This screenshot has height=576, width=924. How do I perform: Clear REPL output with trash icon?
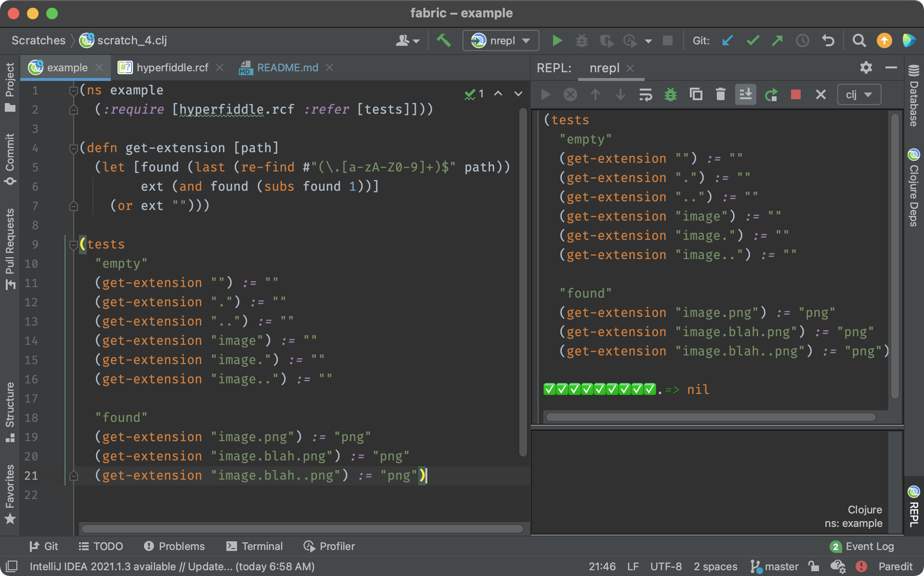pos(721,94)
